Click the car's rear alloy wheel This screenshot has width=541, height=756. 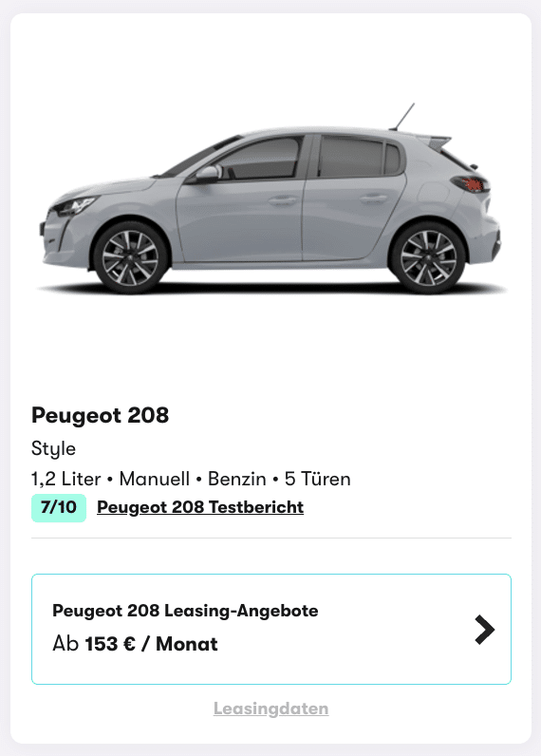point(428,258)
